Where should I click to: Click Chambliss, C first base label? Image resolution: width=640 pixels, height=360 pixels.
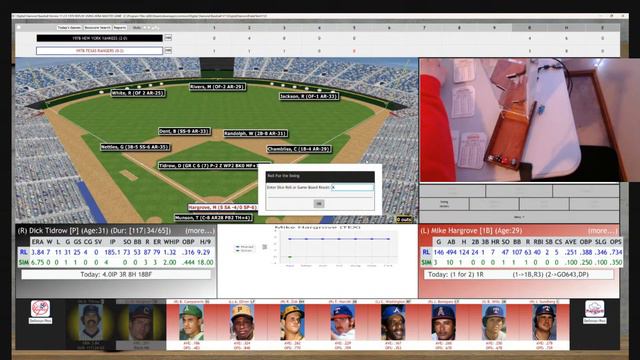coord(299,149)
